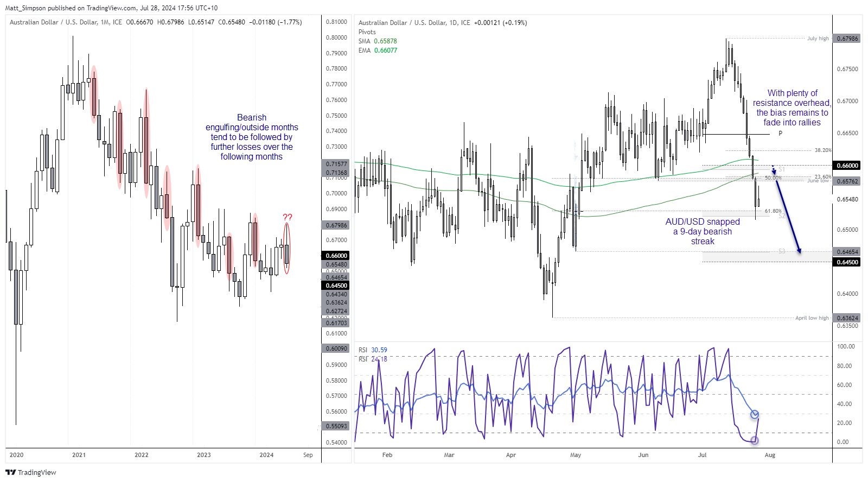The width and height of the screenshot is (868, 482).
Task: Click the 0.62724 price tag on monthly axis
Action: pyautogui.click(x=336, y=312)
